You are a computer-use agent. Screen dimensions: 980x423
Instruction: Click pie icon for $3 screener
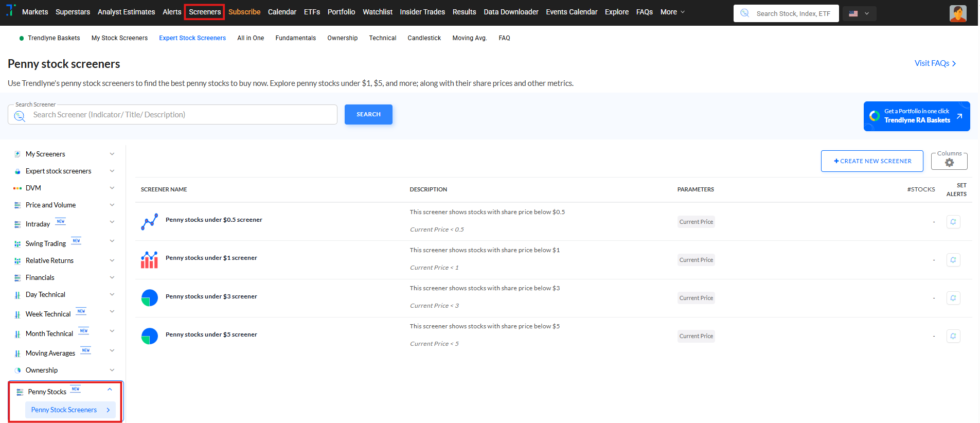pyautogui.click(x=149, y=298)
